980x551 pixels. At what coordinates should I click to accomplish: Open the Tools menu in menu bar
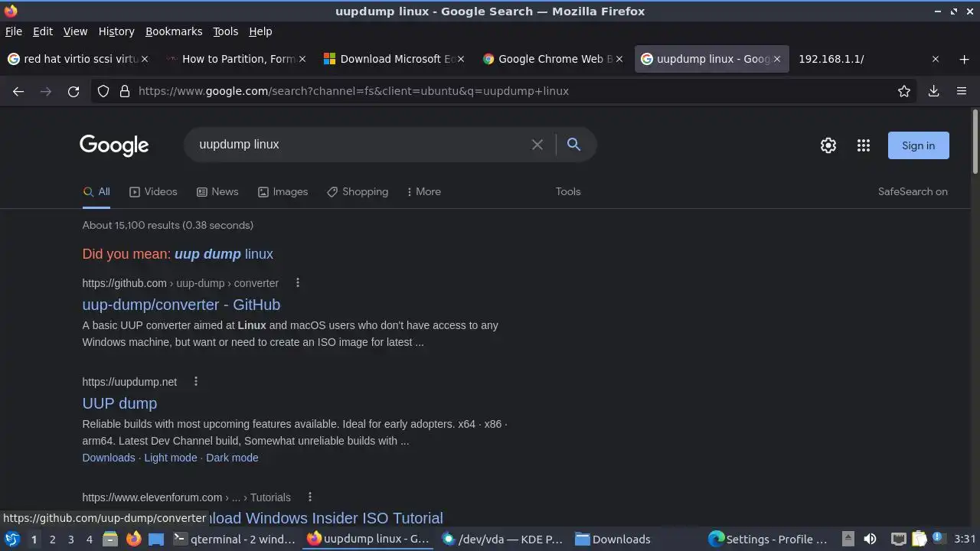tap(225, 31)
